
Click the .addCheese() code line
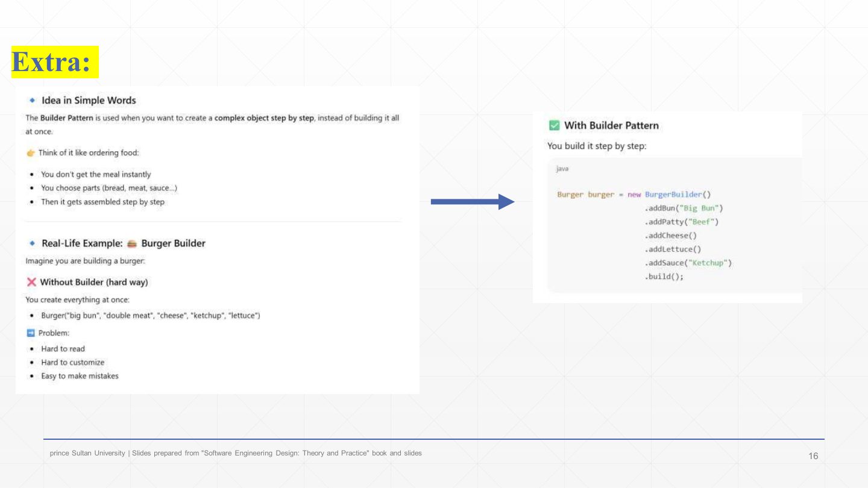[x=670, y=236]
